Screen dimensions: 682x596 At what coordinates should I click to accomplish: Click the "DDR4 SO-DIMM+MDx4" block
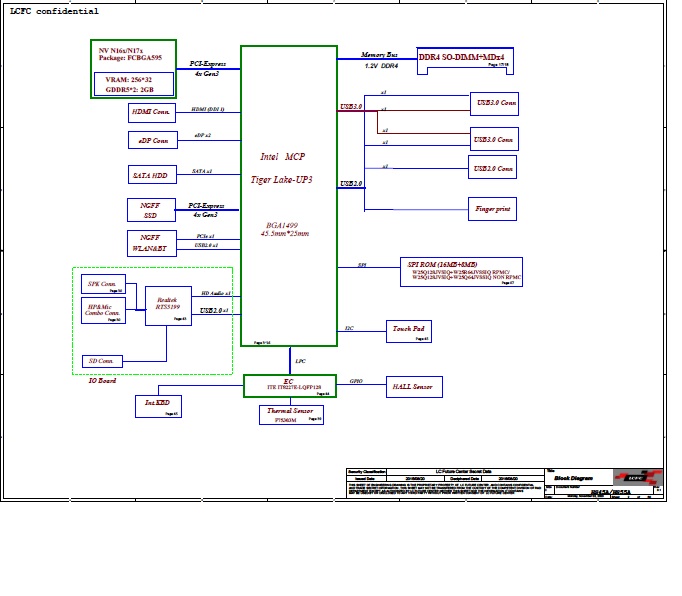point(465,61)
